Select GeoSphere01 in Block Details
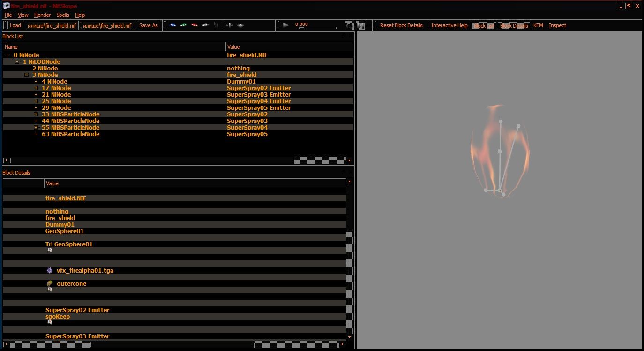The height and width of the screenshot is (351, 644). (x=64, y=231)
